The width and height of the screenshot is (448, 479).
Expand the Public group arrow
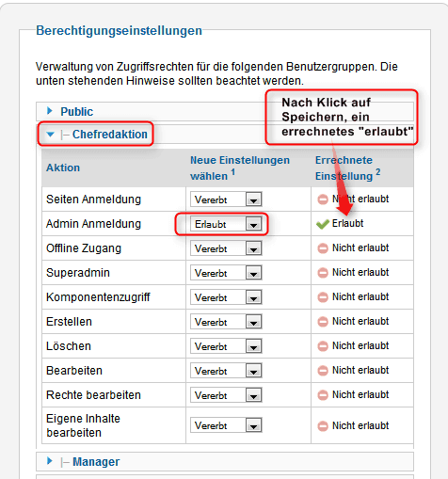(49, 111)
